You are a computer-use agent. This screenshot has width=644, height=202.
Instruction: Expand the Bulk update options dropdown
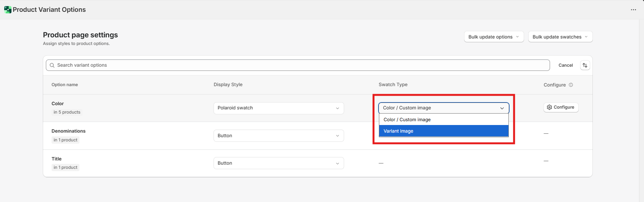494,37
